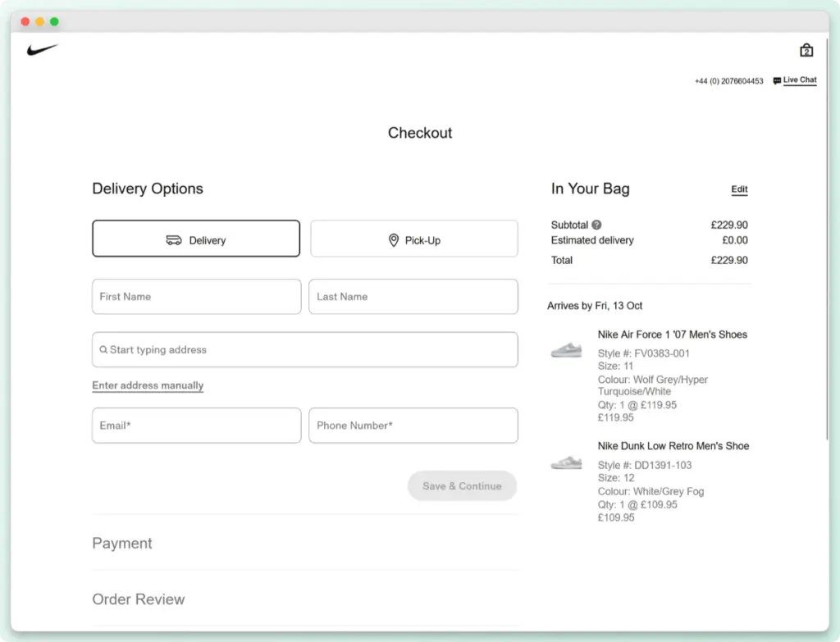Viewport: 840px width, 642px height.
Task: Toggle Delivery Options section
Action: click(147, 189)
